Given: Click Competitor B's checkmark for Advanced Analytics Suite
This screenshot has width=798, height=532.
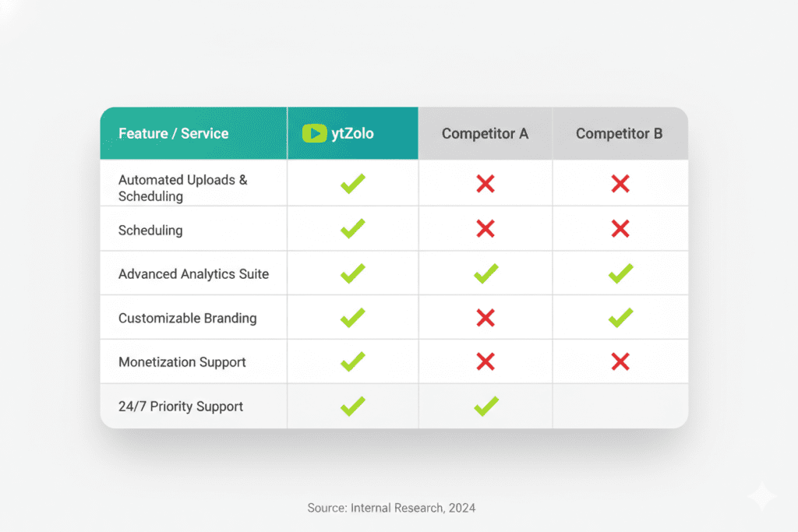Looking at the screenshot, I should (x=620, y=273).
